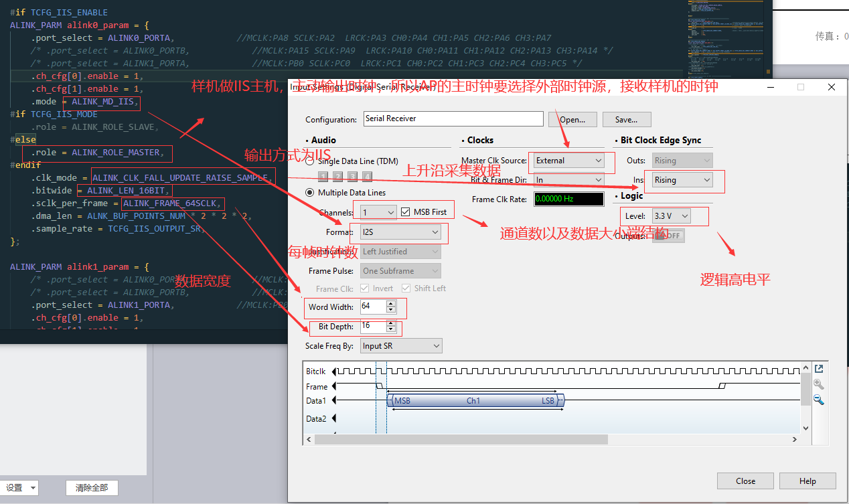
Task: Click the Open... configuration button
Action: [x=572, y=120]
